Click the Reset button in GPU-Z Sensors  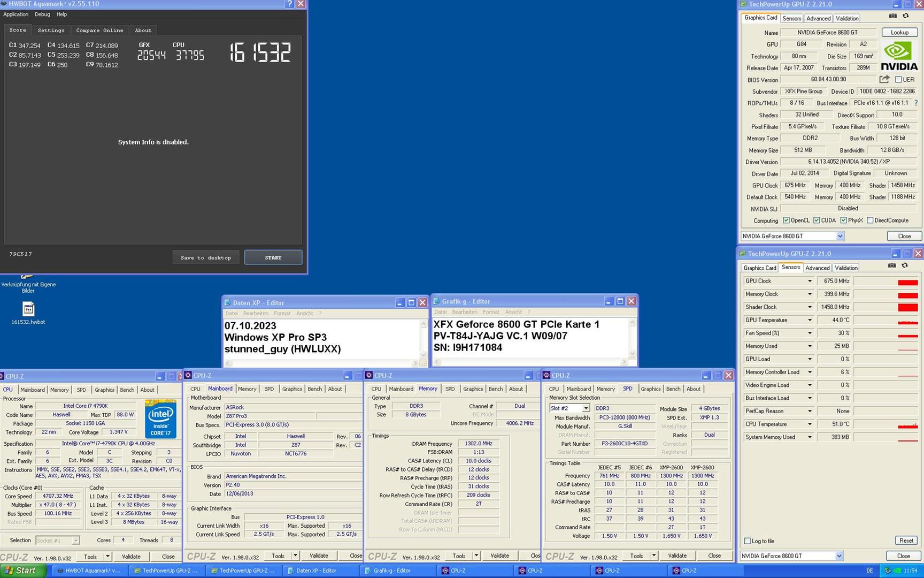click(x=906, y=541)
